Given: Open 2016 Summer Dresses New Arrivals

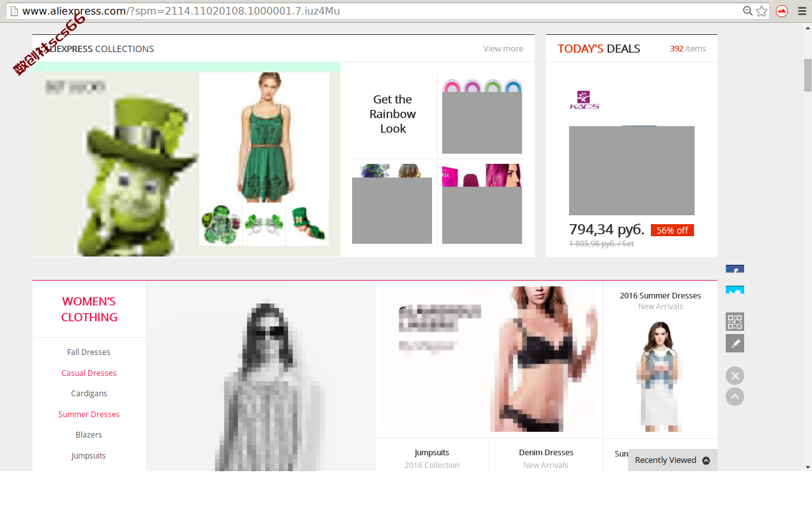Looking at the screenshot, I should (x=660, y=301).
